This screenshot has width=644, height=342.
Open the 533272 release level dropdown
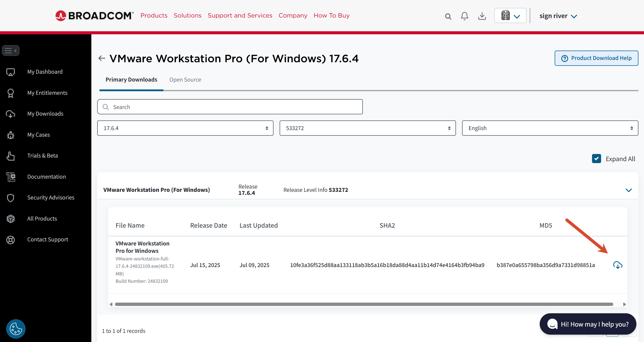(x=368, y=128)
